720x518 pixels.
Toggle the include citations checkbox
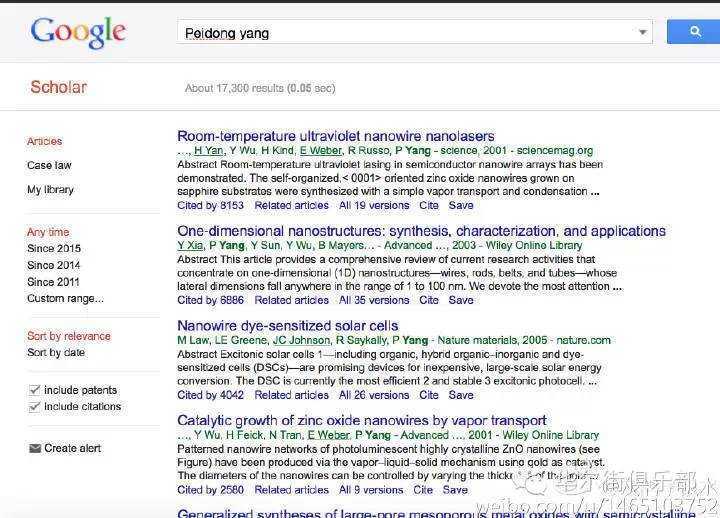[34, 406]
